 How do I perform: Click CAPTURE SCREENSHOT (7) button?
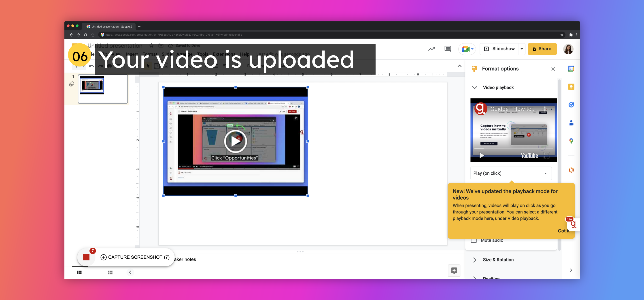pyautogui.click(x=135, y=257)
